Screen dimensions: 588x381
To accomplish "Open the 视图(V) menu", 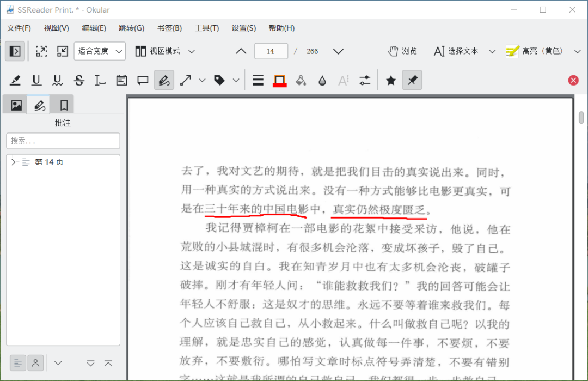I will click(x=56, y=28).
